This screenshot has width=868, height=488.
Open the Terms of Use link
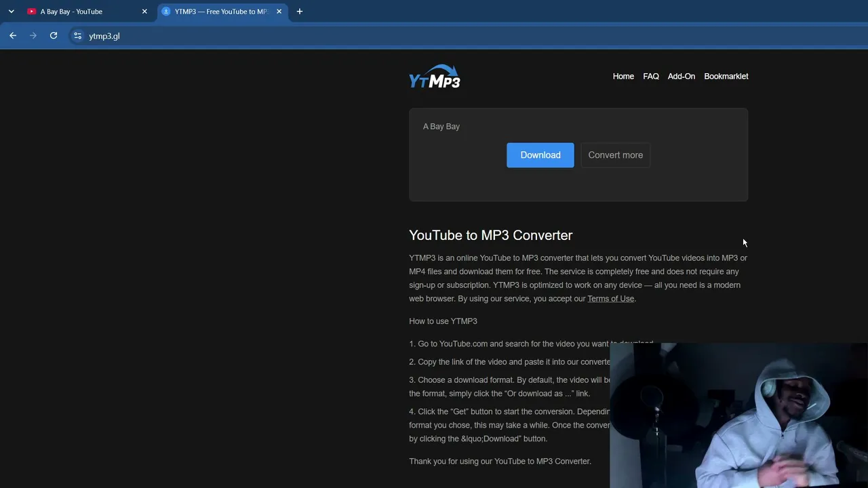[x=611, y=299]
